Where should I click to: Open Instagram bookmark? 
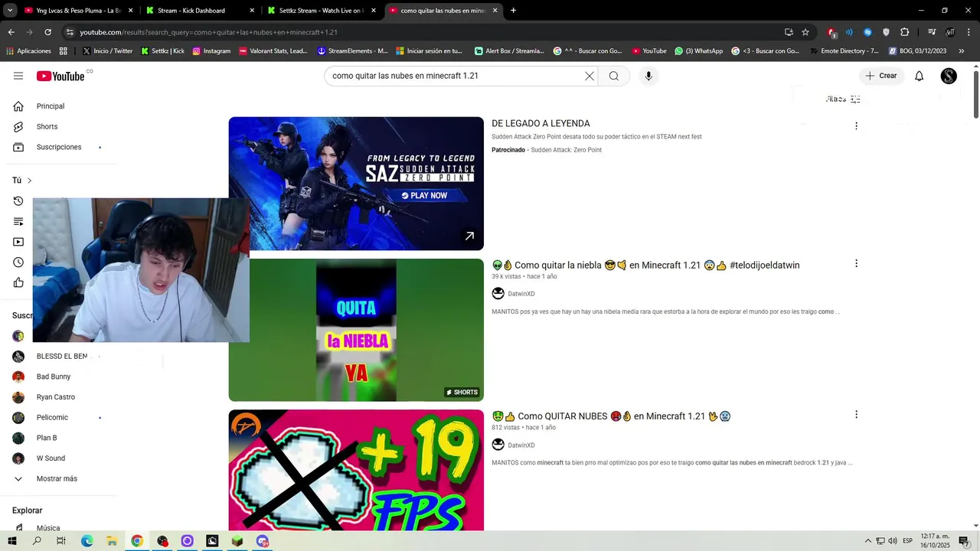click(x=211, y=51)
